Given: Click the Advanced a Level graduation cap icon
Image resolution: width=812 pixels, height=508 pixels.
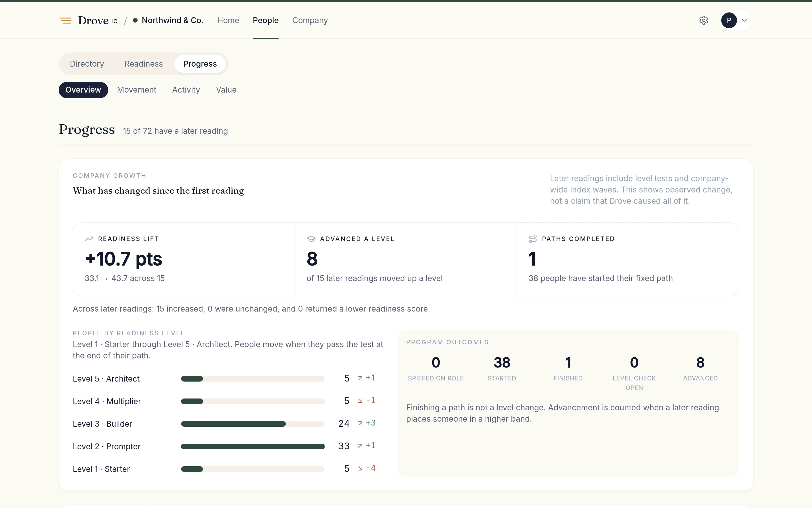Looking at the screenshot, I should coord(311,239).
